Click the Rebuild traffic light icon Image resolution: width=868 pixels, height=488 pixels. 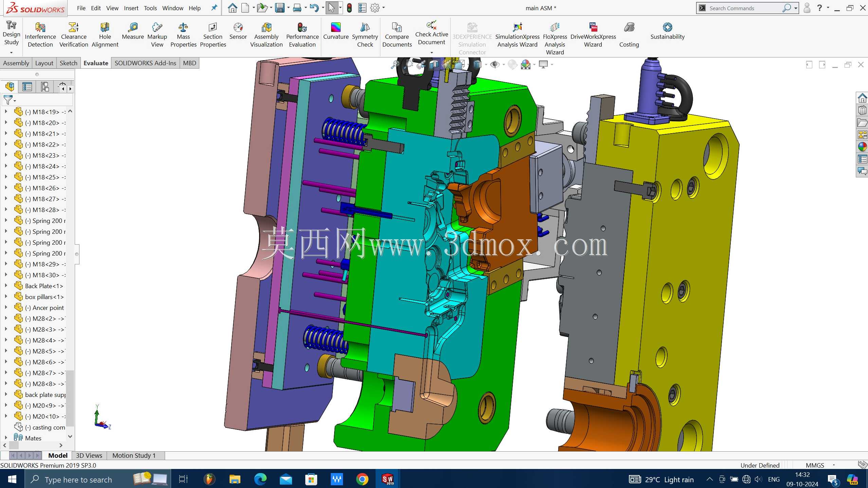(x=349, y=8)
